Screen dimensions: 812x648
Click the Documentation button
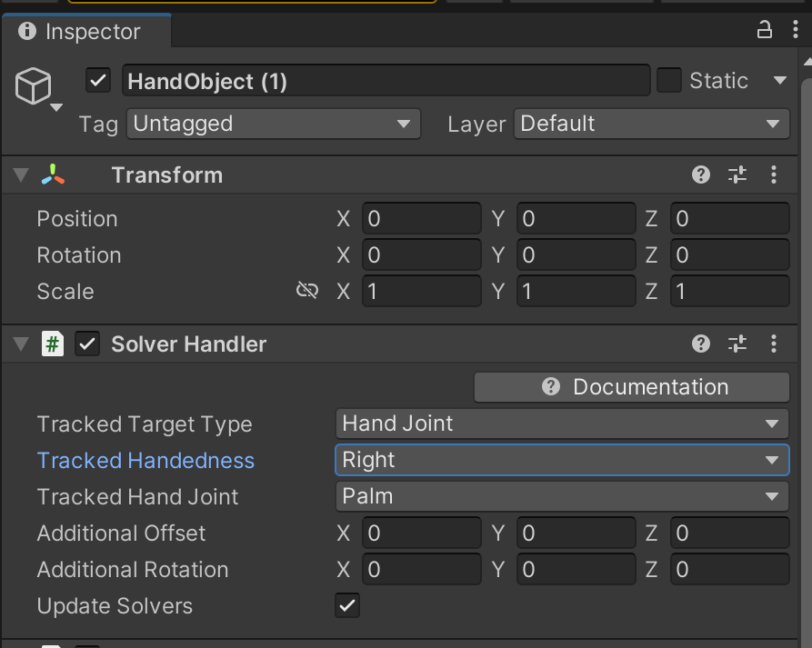(x=631, y=386)
